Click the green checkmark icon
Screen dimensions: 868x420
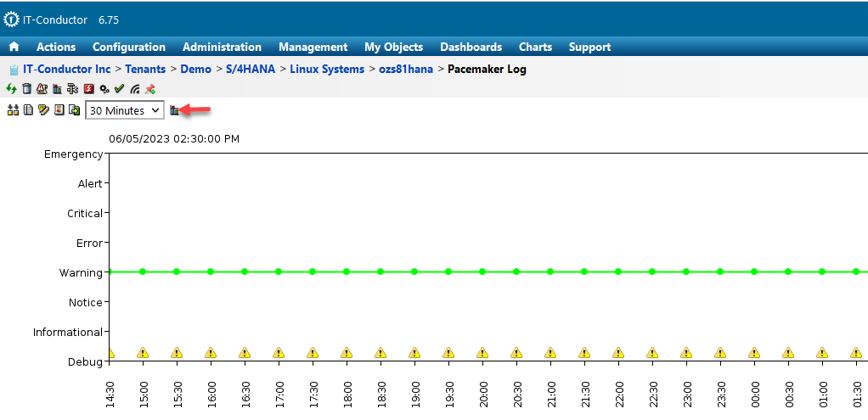[119, 89]
